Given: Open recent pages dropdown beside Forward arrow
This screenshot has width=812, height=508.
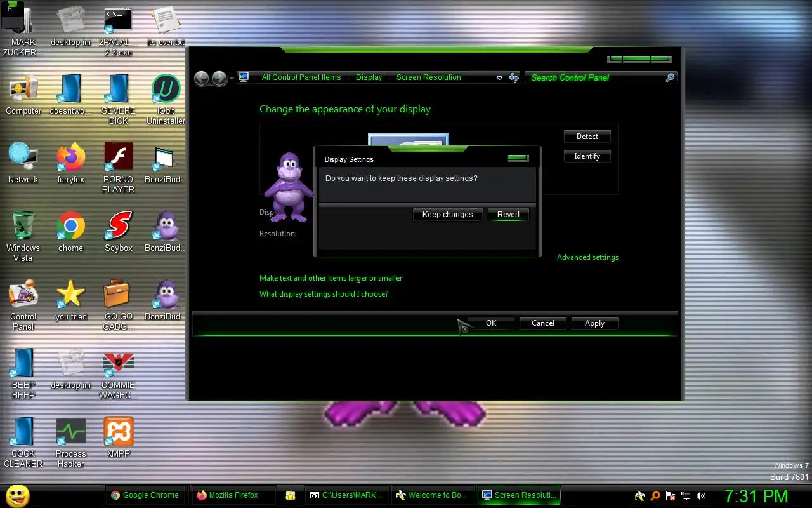Looking at the screenshot, I should click(232, 78).
